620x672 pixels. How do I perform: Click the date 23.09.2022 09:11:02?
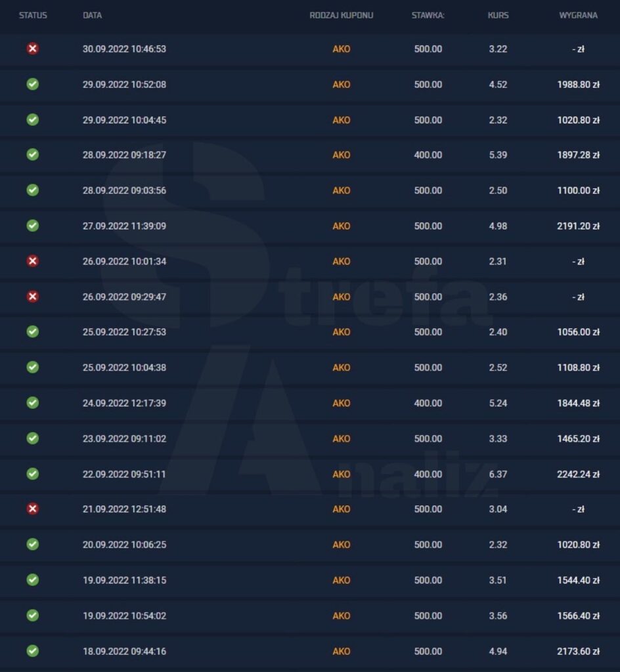click(124, 438)
